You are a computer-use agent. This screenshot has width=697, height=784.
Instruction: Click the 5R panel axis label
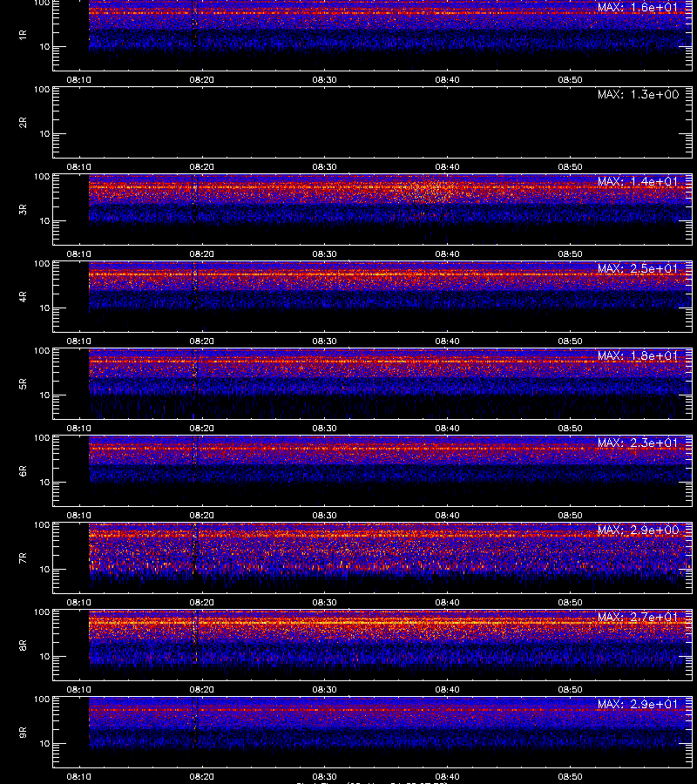23,384
